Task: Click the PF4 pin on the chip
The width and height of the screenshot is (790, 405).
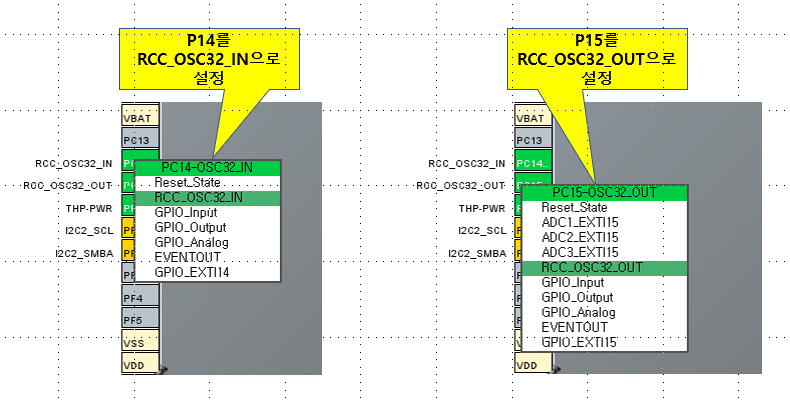Action: click(x=133, y=297)
